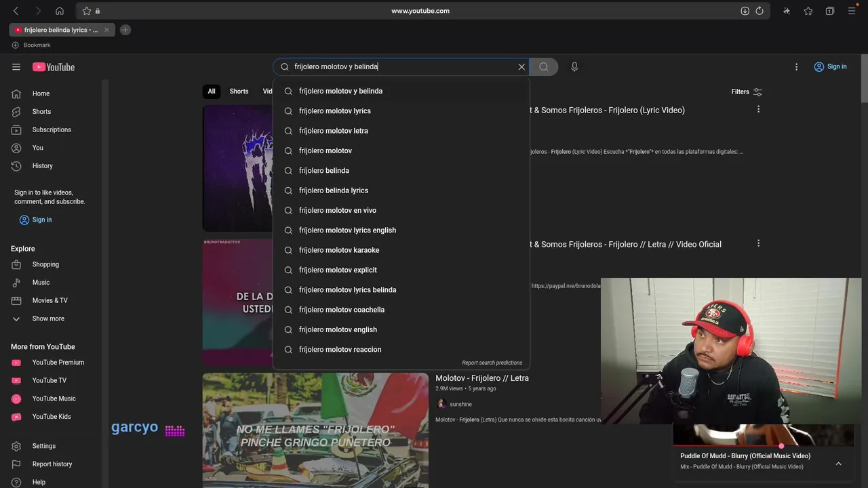
Task: Clear the search text with the X icon
Action: (521, 67)
